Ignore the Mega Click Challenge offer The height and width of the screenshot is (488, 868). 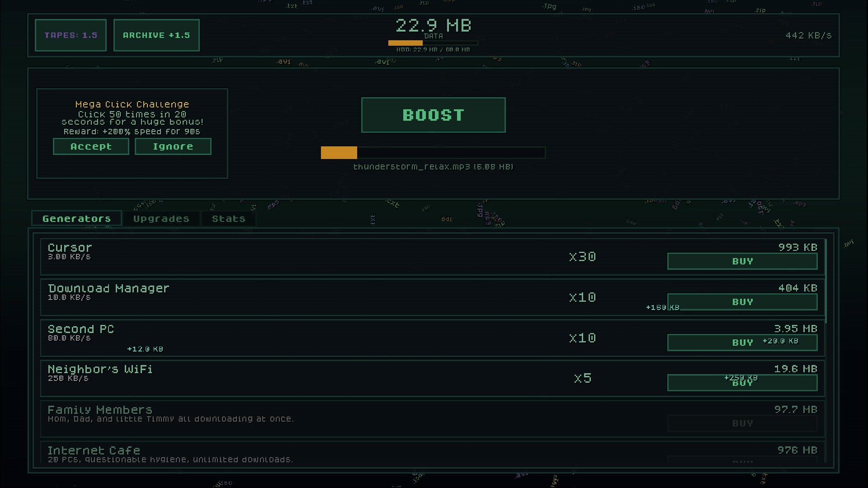tap(173, 146)
